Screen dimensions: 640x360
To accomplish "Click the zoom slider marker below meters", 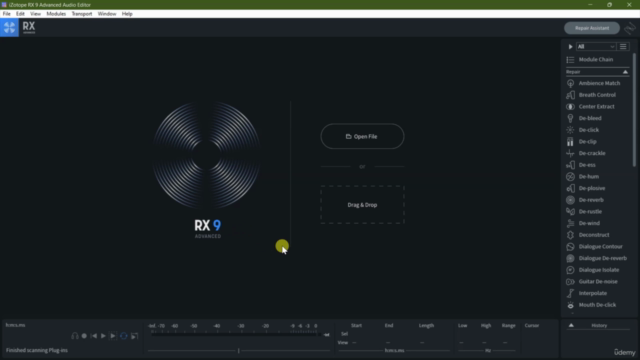I will [239, 350].
